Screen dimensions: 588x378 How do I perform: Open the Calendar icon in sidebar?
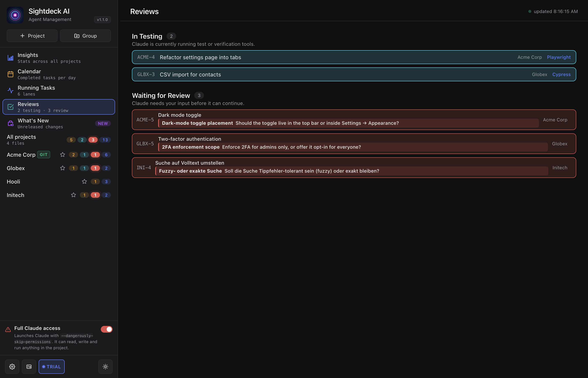point(10,74)
